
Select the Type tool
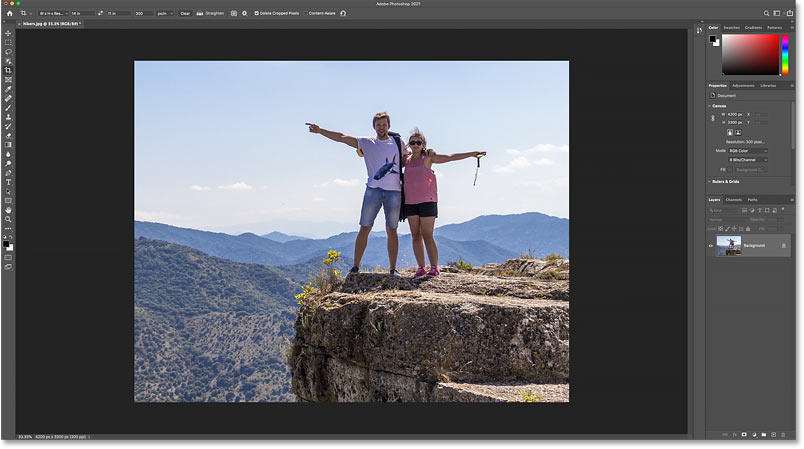(8, 182)
